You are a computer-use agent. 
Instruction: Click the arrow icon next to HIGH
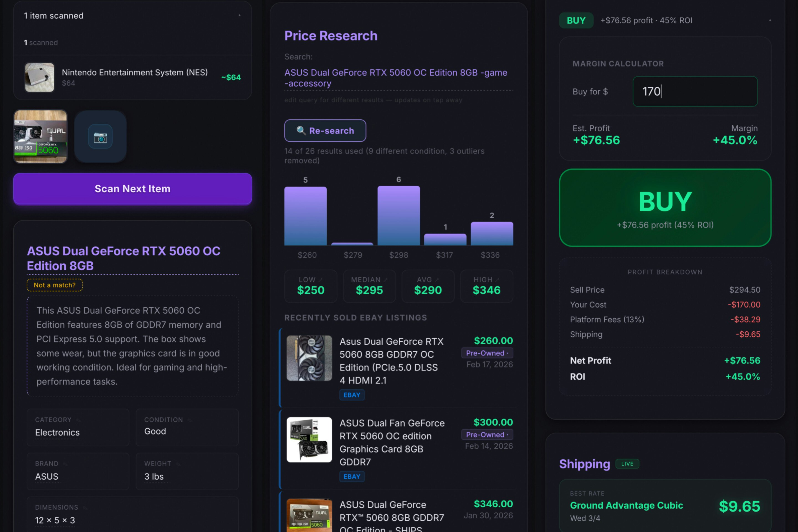pyautogui.click(x=497, y=280)
